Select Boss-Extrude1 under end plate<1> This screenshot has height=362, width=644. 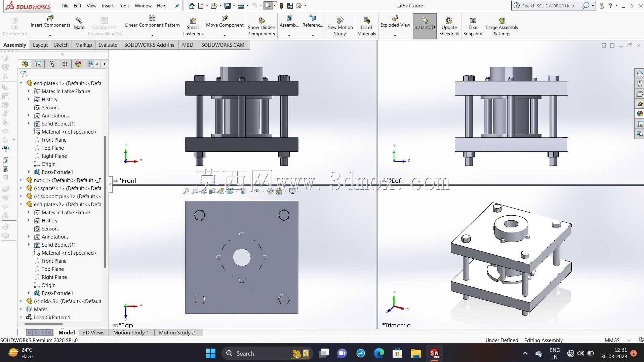pos(57,172)
